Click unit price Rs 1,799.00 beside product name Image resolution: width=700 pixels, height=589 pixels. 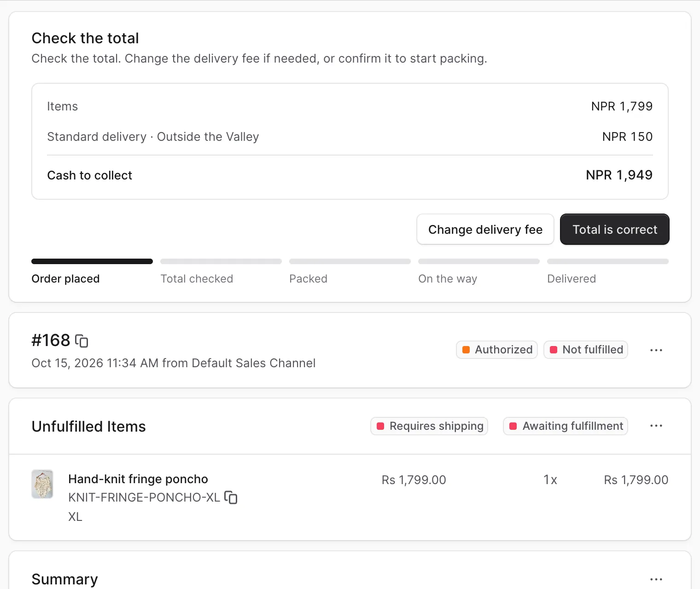pyautogui.click(x=414, y=480)
